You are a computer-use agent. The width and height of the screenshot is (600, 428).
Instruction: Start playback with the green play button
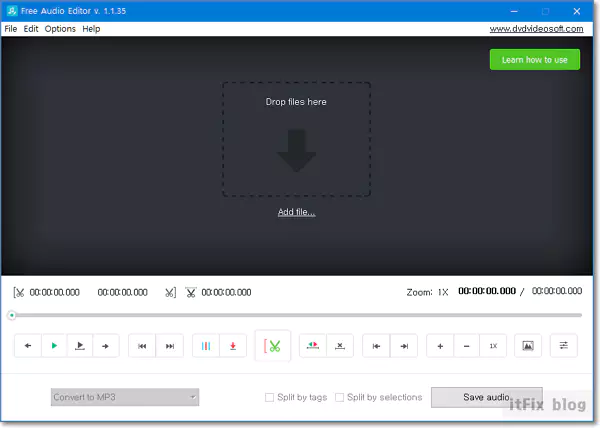pos(54,346)
